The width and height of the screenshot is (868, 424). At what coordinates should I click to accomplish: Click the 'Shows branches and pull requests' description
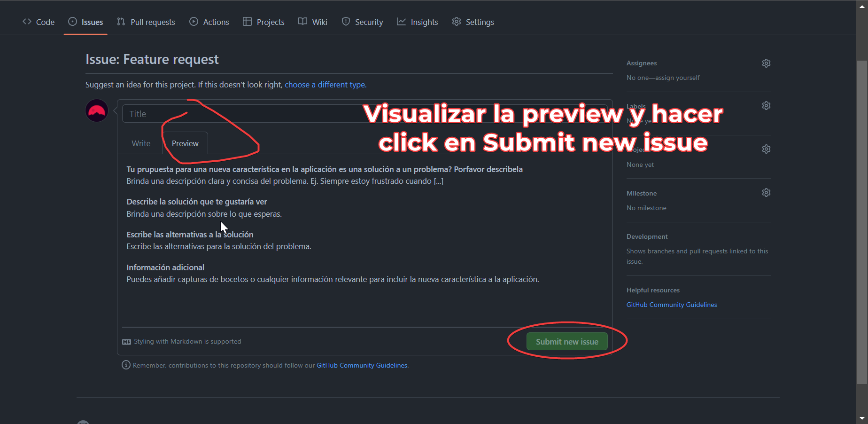tap(697, 256)
